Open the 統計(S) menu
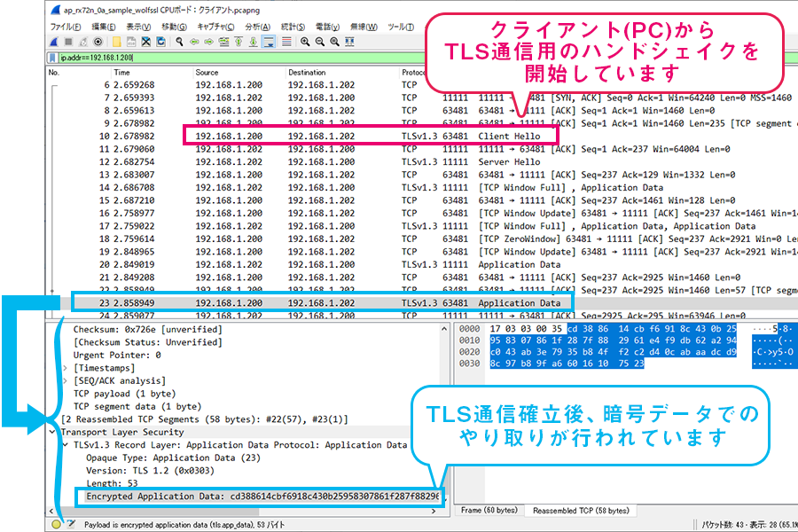The image size is (798, 532). [293, 27]
